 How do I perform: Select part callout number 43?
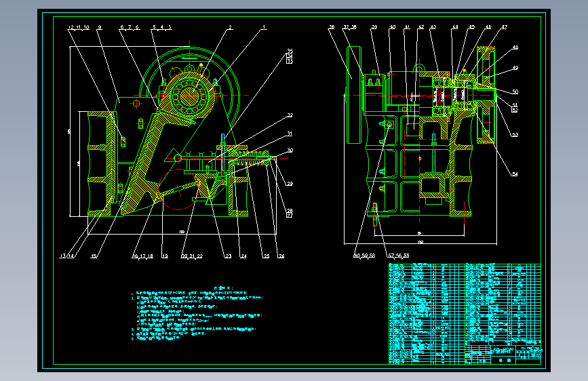(433, 27)
